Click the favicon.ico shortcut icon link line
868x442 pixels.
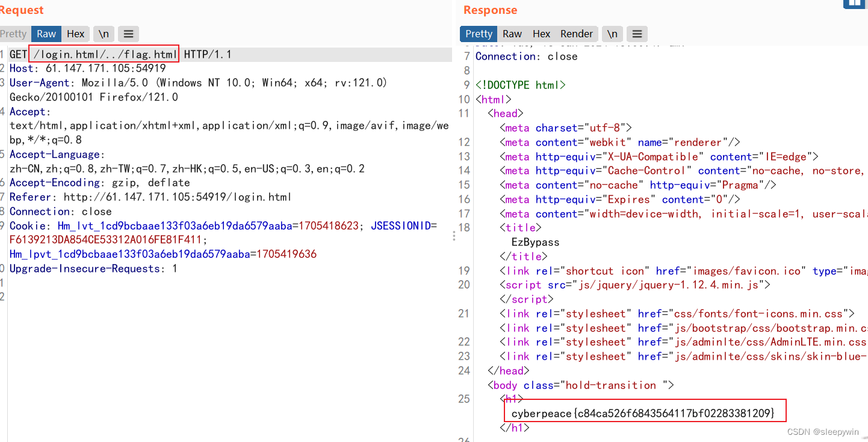click(684, 271)
